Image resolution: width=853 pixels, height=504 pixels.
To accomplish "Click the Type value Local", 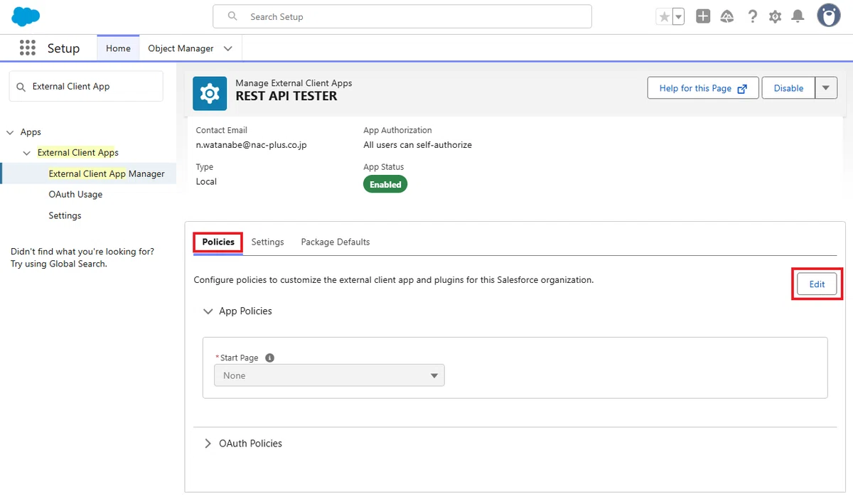I will (206, 181).
